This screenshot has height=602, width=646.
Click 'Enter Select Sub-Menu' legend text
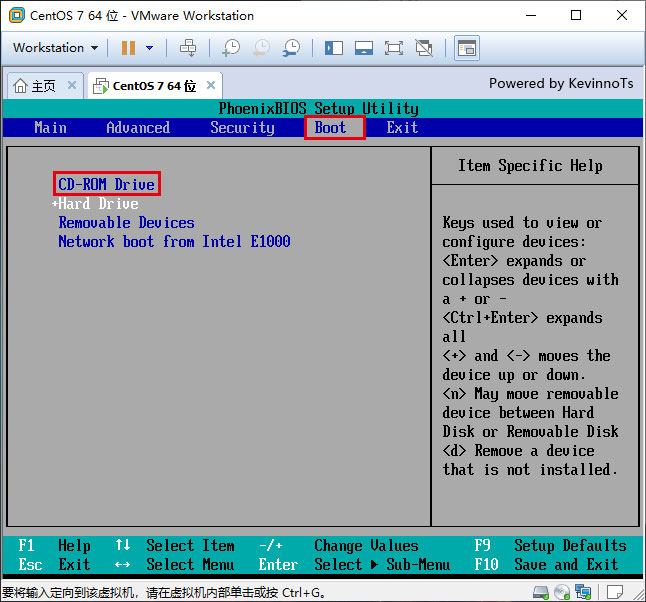pyautogui.click(x=354, y=564)
